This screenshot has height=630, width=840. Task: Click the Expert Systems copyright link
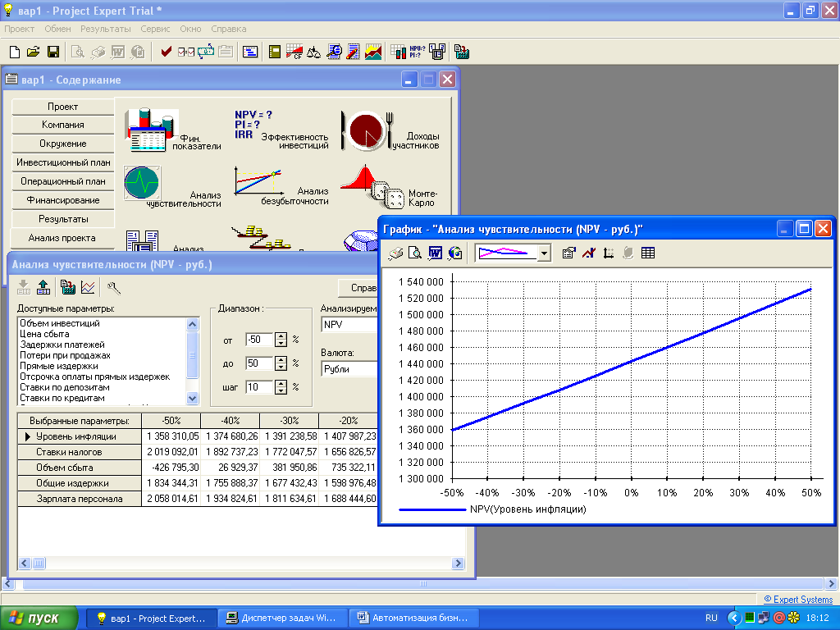[798, 600]
